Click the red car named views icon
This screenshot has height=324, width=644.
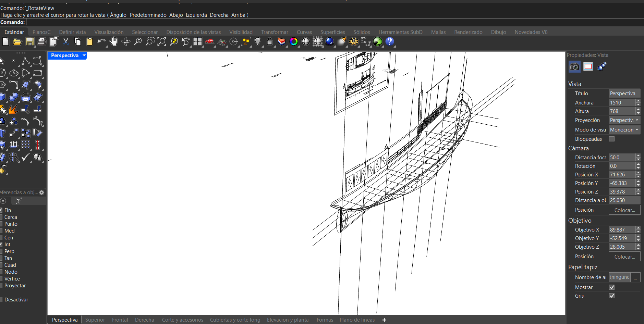[x=210, y=42]
